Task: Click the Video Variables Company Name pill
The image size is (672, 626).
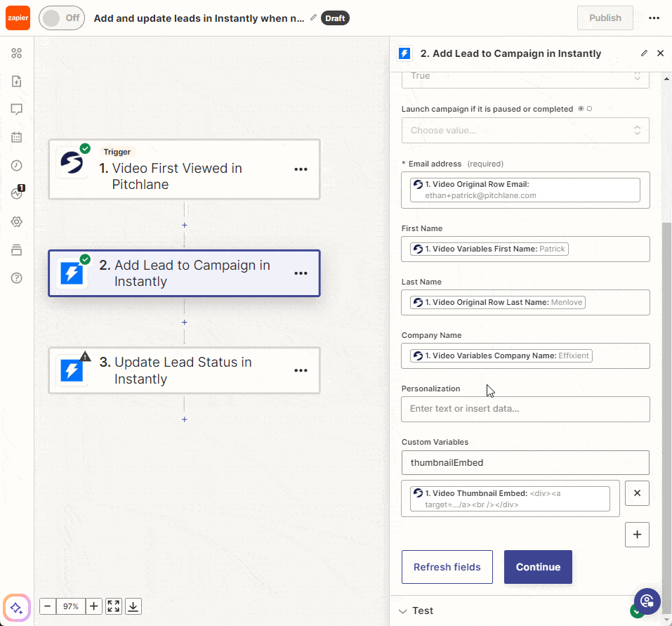Action: (x=501, y=356)
